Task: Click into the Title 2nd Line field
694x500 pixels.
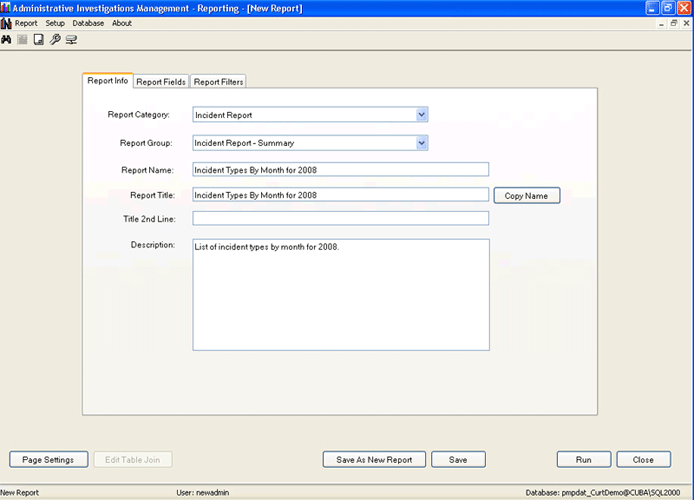Action: tap(340, 218)
